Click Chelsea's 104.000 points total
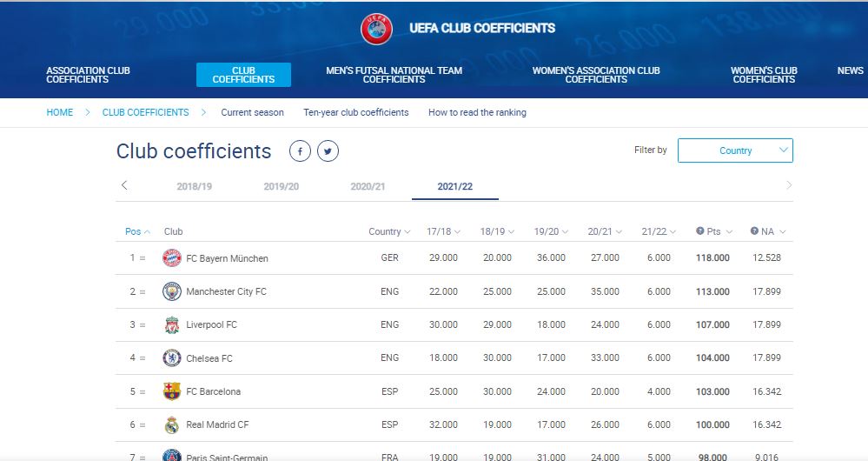The width and height of the screenshot is (868, 461). click(x=712, y=358)
